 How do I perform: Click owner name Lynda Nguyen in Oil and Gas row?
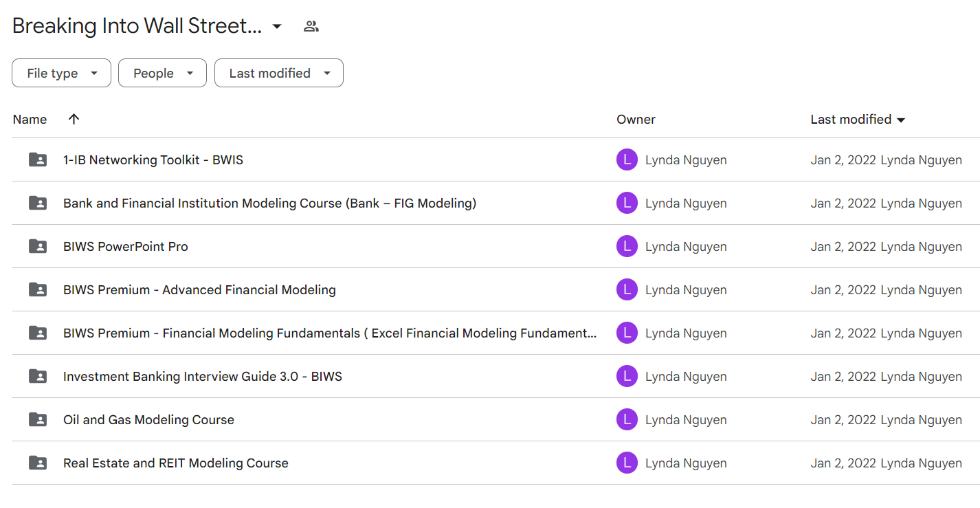[686, 420]
